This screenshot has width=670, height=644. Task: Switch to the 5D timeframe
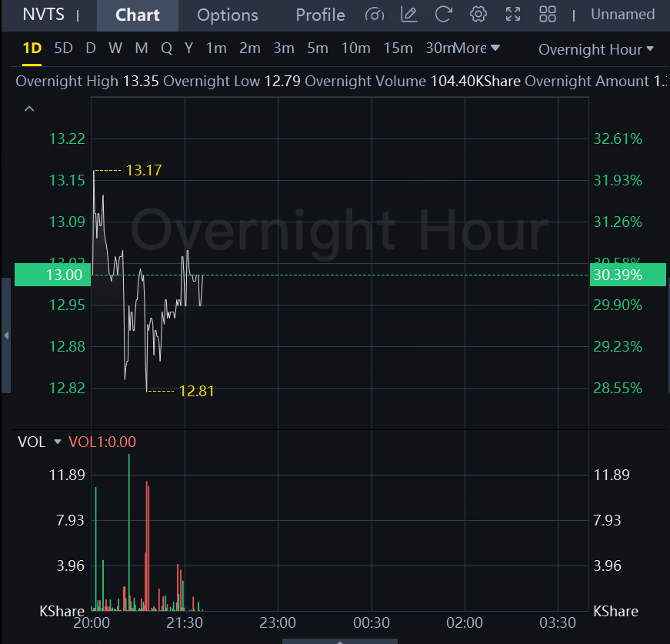[x=63, y=48]
